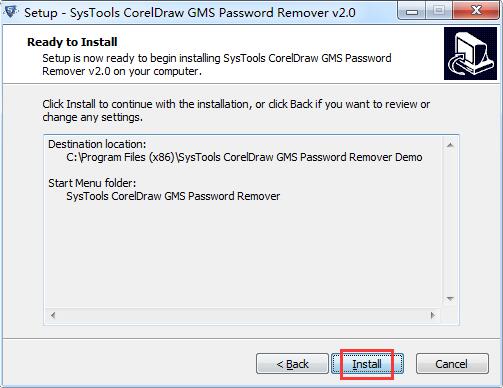Click the down arrow of the vertical scrollbar
Screen dimensions: 503x388
450,299
